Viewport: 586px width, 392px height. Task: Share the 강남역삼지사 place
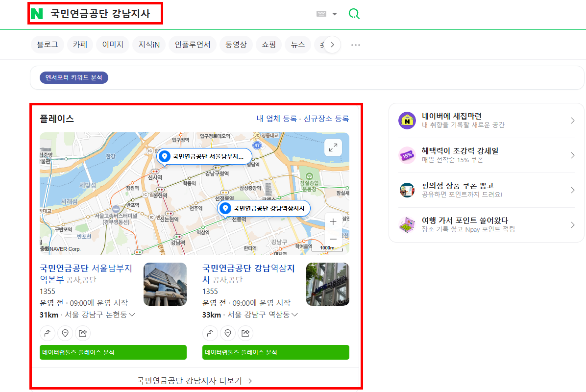(x=245, y=333)
